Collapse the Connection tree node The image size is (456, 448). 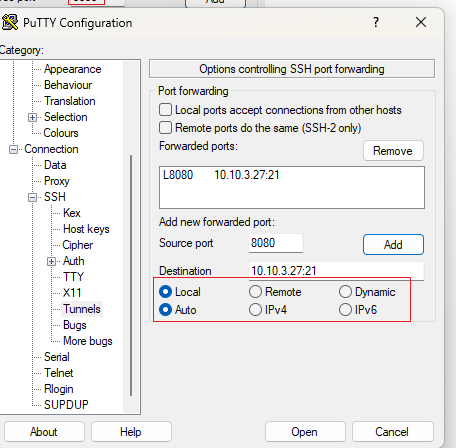pyautogui.click(x=13, y=149)
